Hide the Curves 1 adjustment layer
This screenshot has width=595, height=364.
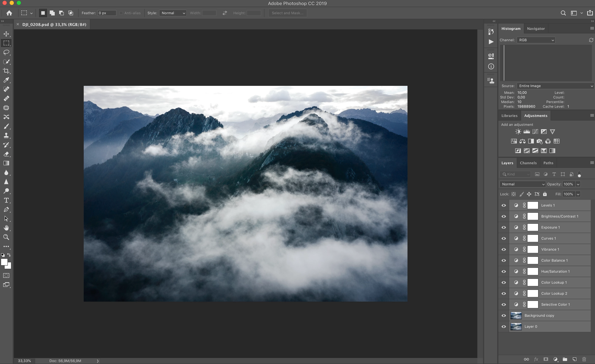coord(504,238)
